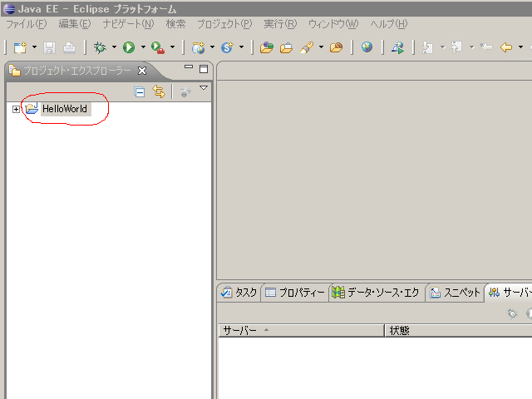Screen dimensions: 532x399
Task: Click the green Run button icon
Action: [x=129, y=47]
